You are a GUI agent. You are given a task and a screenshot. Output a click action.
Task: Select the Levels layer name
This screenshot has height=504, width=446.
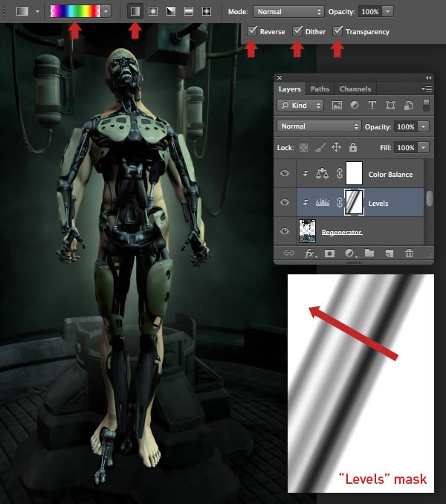coord(378,203)
